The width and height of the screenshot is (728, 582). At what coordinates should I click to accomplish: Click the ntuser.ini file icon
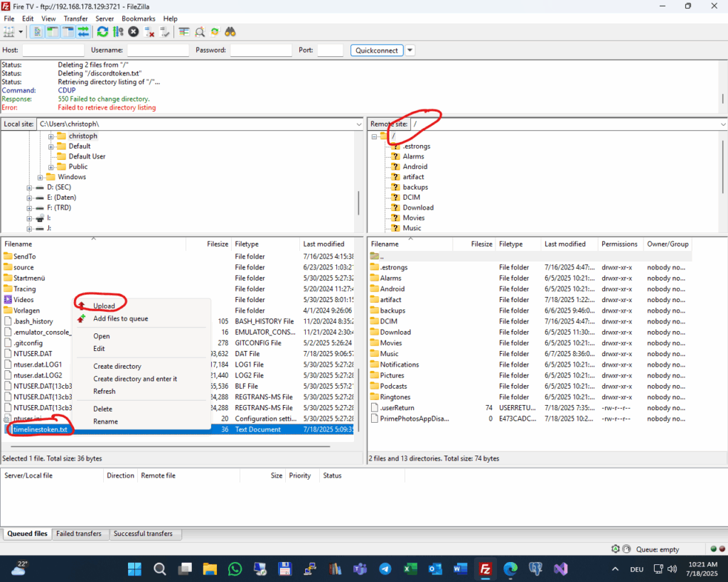(8, 418)
